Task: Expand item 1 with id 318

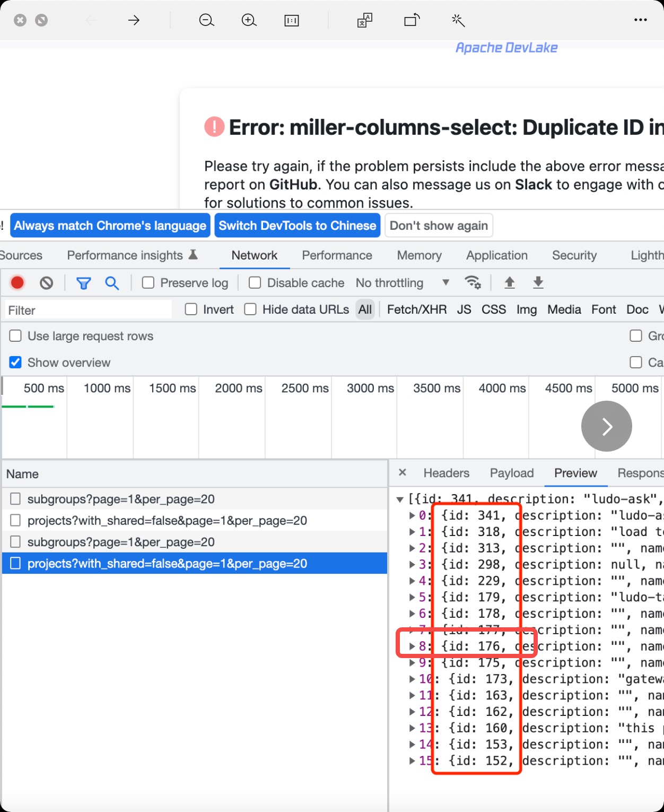Action: point(412,532)
